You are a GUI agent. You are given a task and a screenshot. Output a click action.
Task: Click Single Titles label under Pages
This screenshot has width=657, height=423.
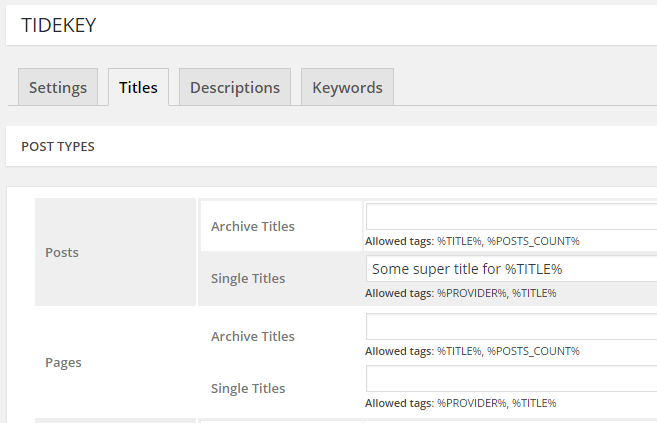point(248,389)
